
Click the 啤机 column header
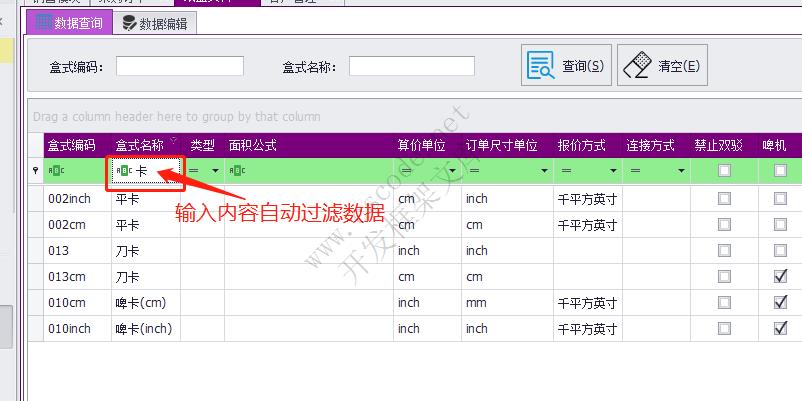point(780,146)
